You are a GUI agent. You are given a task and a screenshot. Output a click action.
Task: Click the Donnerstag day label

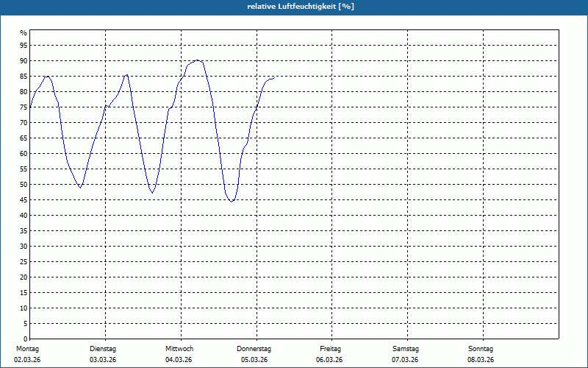(x=254, y=349)
